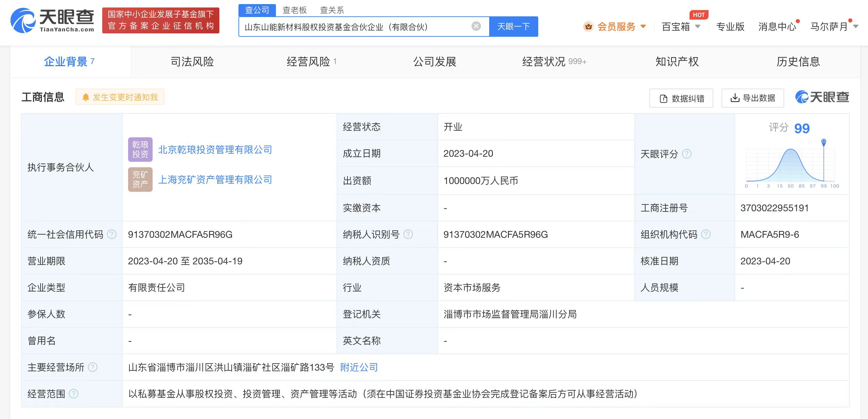Image resolution: width=868 pixels, height=419 pixels.
Task: Click the help icon beside 天眼评分
Action: tap(687, 154)
